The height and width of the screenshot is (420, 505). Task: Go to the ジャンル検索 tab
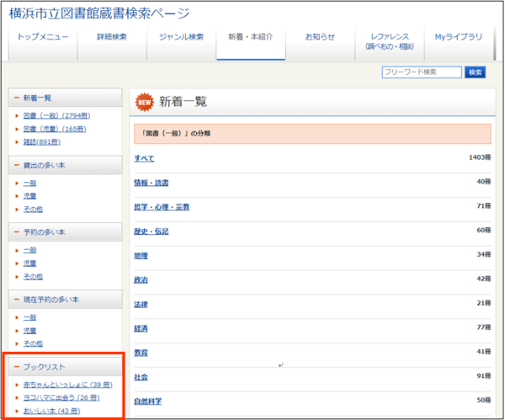181,37
